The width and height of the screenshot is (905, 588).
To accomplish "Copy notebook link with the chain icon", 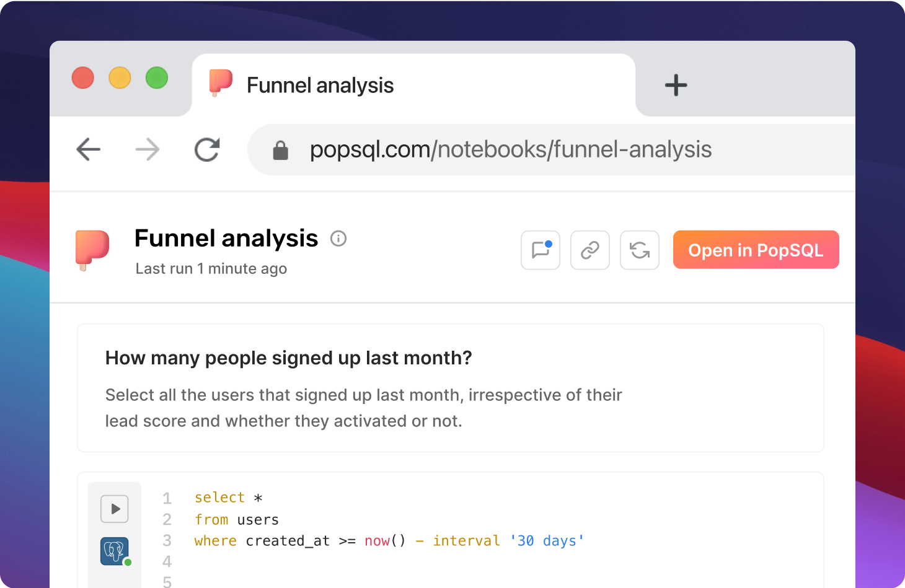I will coord(590,250).
